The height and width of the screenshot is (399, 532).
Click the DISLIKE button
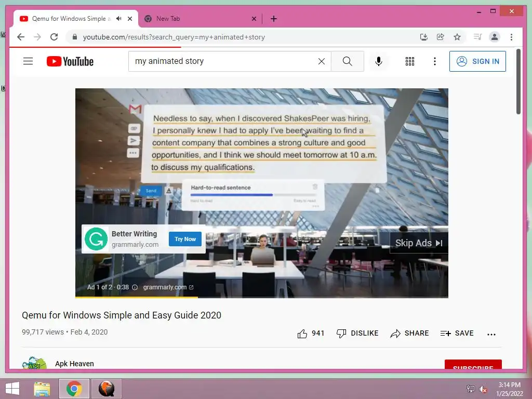pos(357,333)
